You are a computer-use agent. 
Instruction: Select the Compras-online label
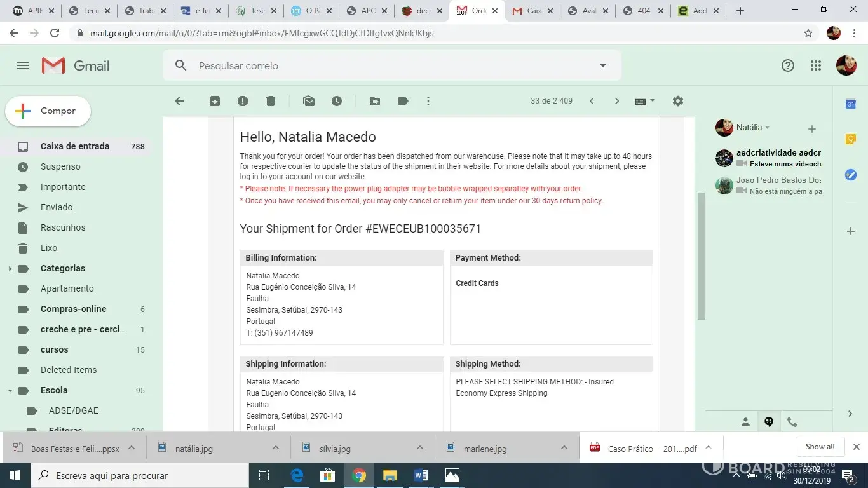click(x=73, y=309)
